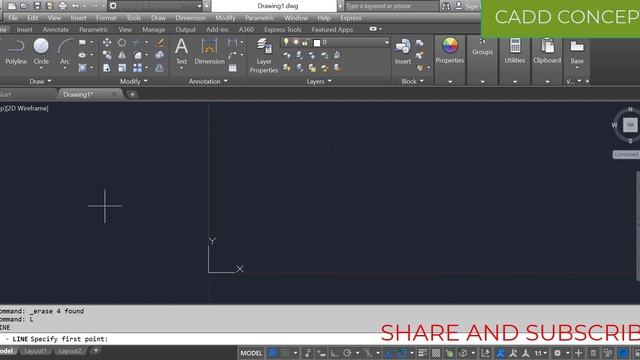Open the Utilities calculator panel
Viewport: 640px width, 360px height.
515,51
